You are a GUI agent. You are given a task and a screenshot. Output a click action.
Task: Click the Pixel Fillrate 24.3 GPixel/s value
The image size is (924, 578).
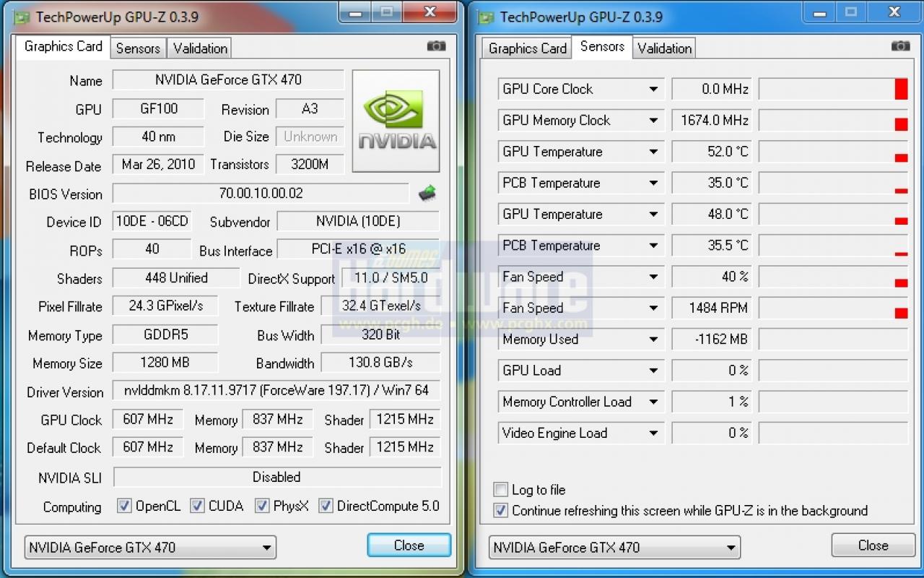pos(165,306)
